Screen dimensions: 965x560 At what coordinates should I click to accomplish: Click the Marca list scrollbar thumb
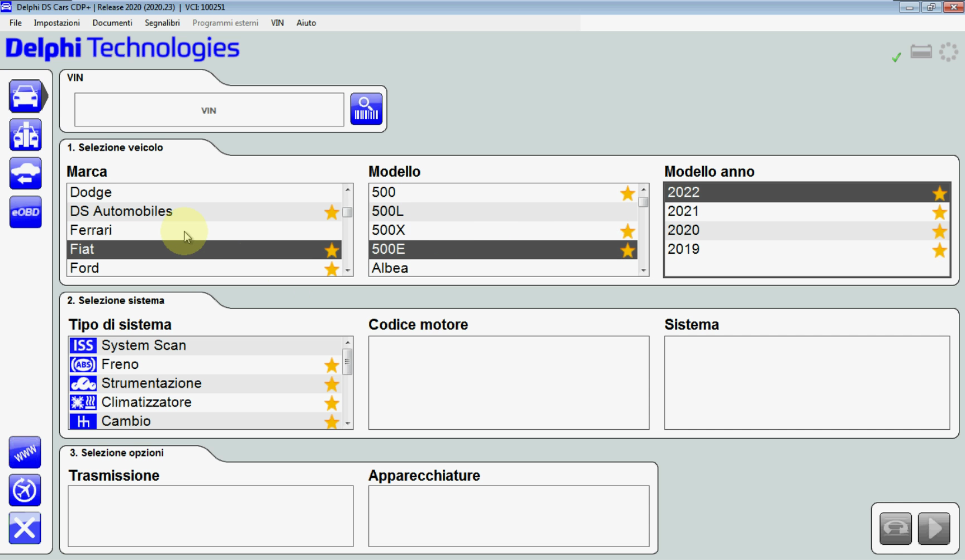(348, 212)
